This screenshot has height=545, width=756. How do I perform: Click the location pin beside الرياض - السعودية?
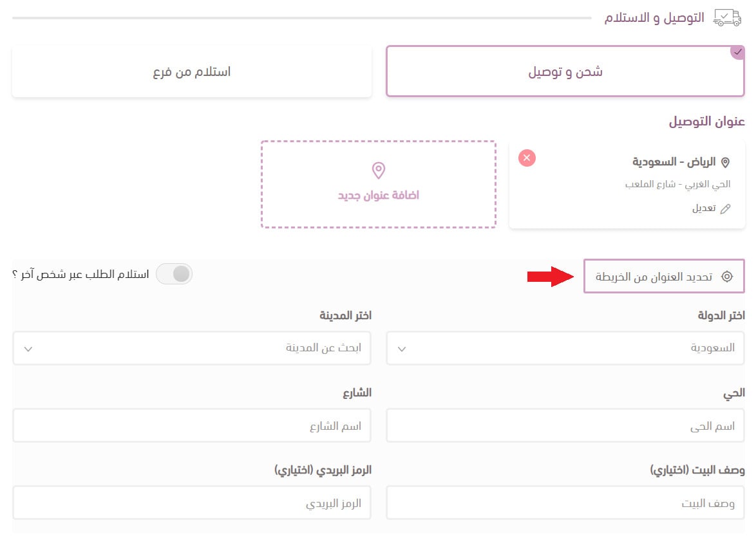click(726, 162)
